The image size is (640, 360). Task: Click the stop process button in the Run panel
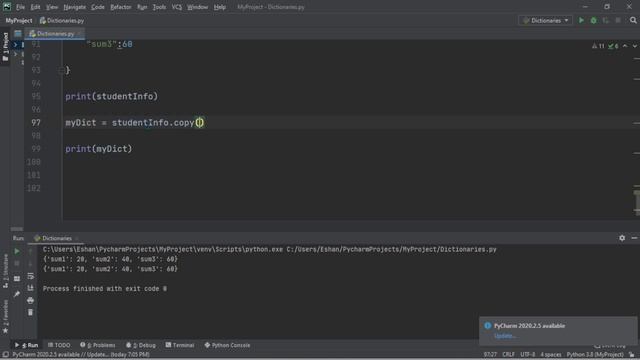pyautogui.click(x=17, y=264)
